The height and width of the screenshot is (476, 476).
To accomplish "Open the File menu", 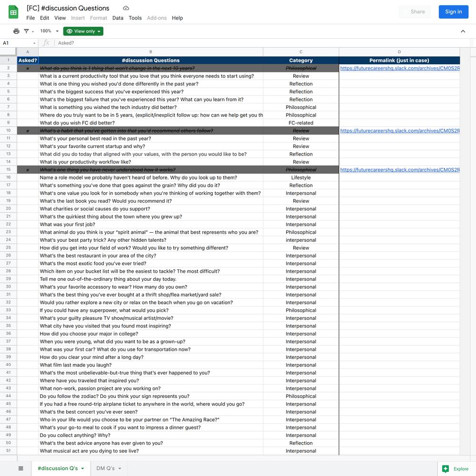I will click(30, 18).
